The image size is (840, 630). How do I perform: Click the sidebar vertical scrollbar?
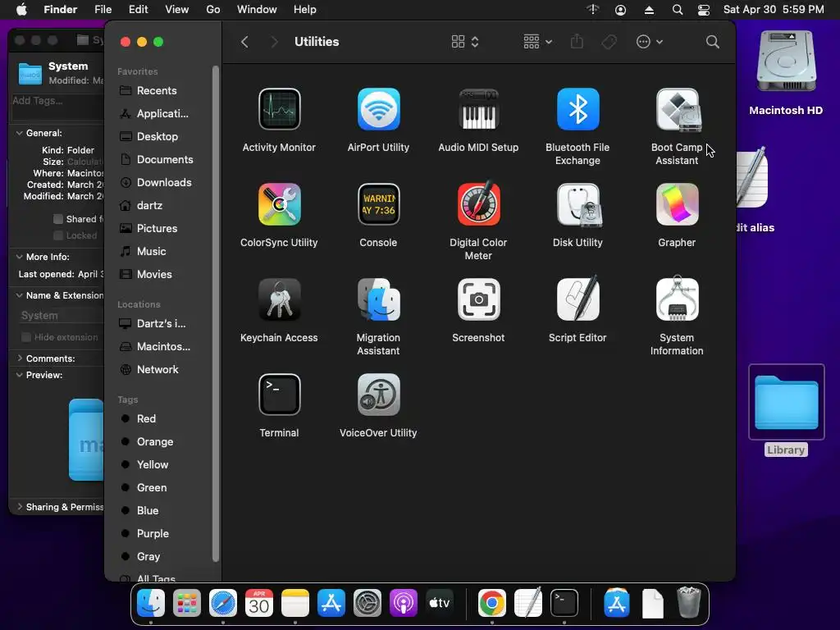[x=216, y=313]
